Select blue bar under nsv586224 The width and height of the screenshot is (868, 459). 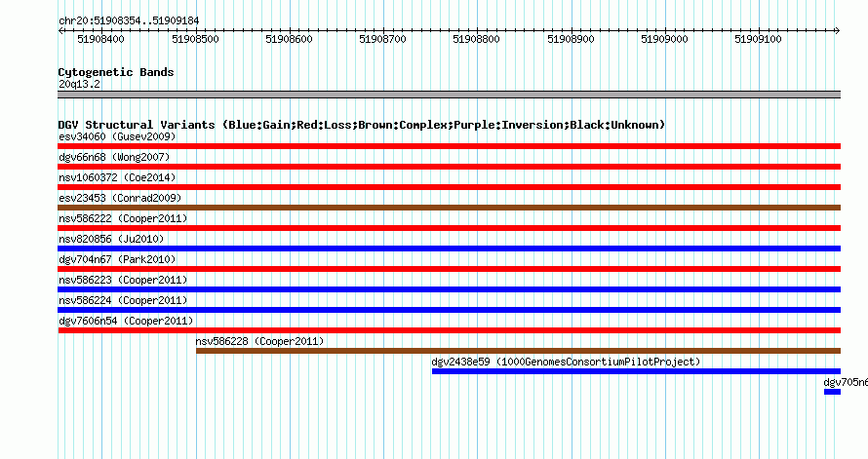[x=449, y=310]
